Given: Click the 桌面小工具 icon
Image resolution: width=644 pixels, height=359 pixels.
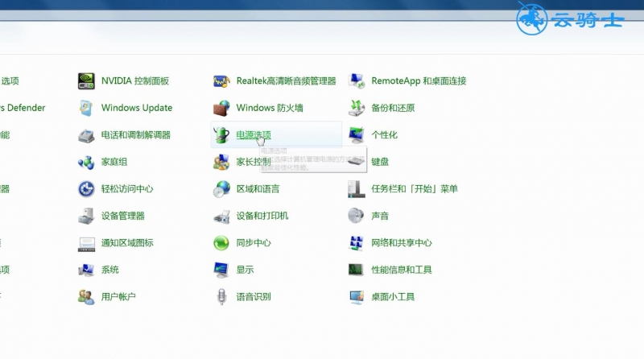Looking at the screenshot, I should click(357, 296).
